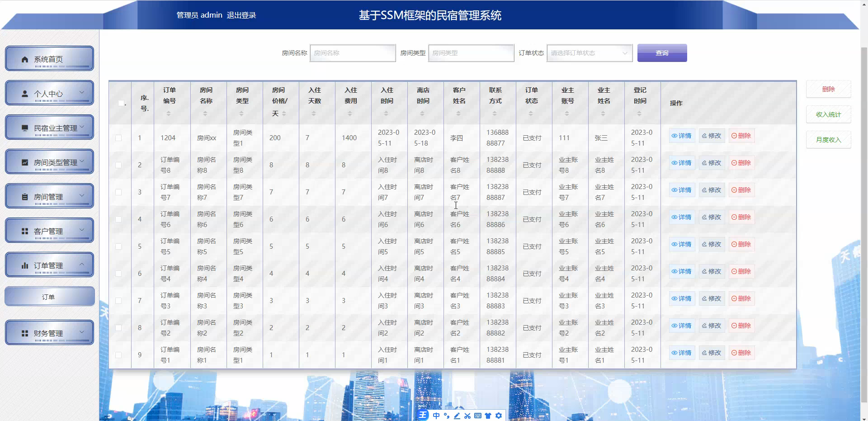Sort by 房间类型 column arrows
Image resolution: width=868 pixels, height=421 pixels.
pos(241,114)
